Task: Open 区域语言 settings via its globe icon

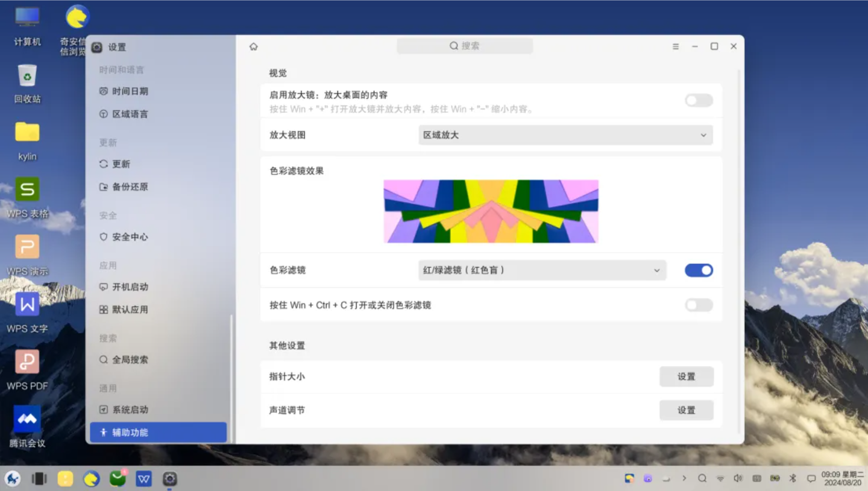Action: 104,114
